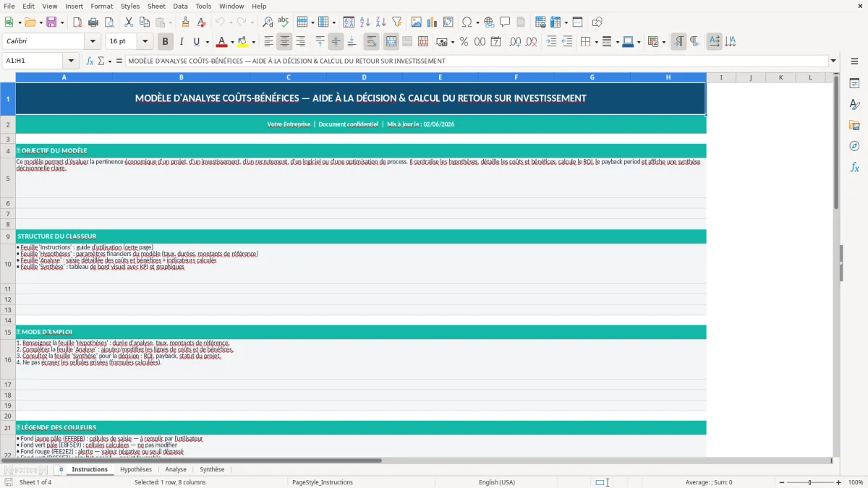Switch to the Analyse sheet tab
868x488 pixels.
point(176,469)
